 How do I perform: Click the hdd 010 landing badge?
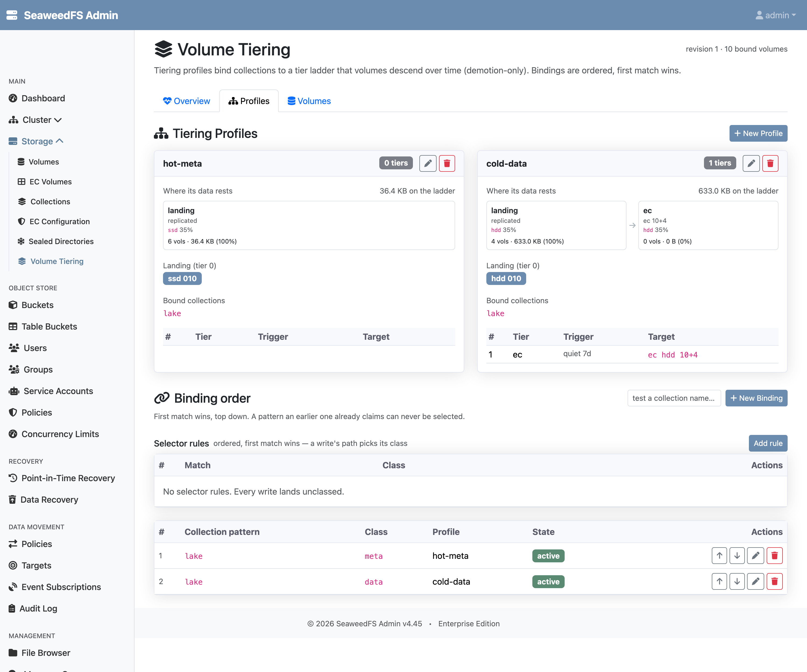[506, 279]
